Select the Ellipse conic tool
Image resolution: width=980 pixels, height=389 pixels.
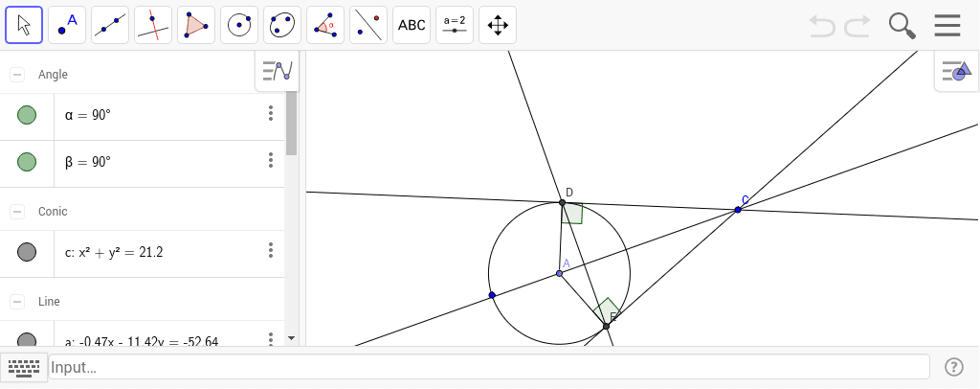pos(282,25)
